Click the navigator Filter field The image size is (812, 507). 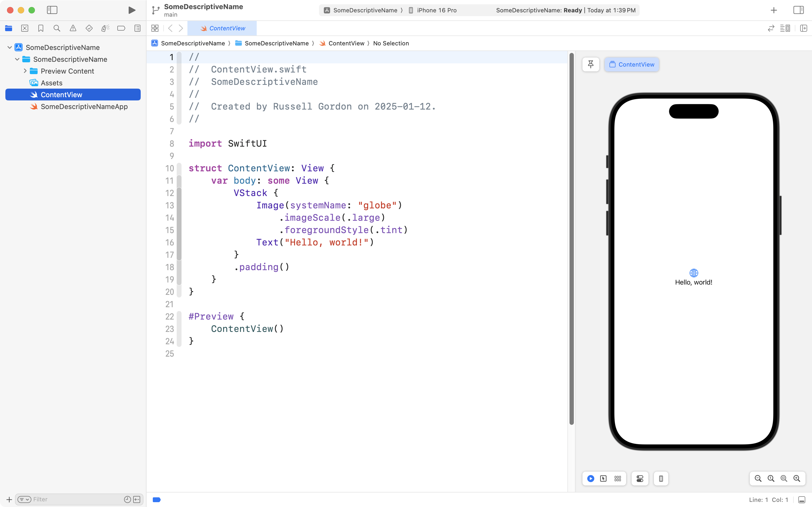click(x=77, y=499)
